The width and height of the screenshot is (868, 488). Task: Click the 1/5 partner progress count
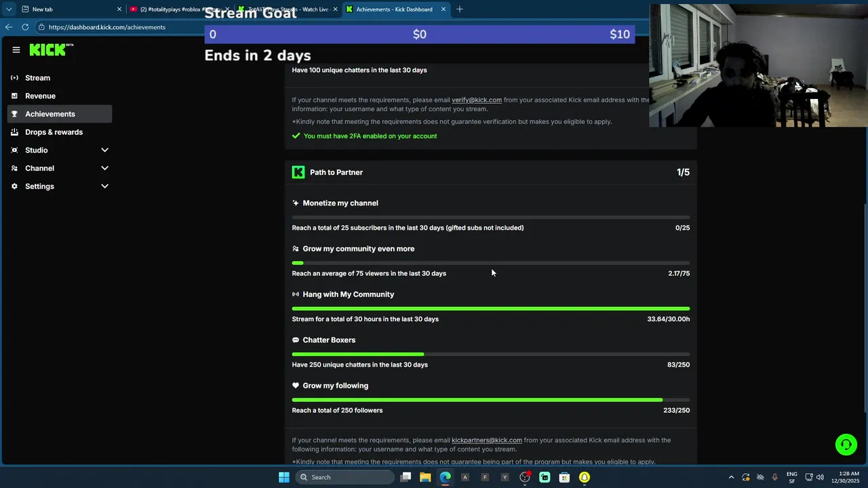click(x=683, y=172)
